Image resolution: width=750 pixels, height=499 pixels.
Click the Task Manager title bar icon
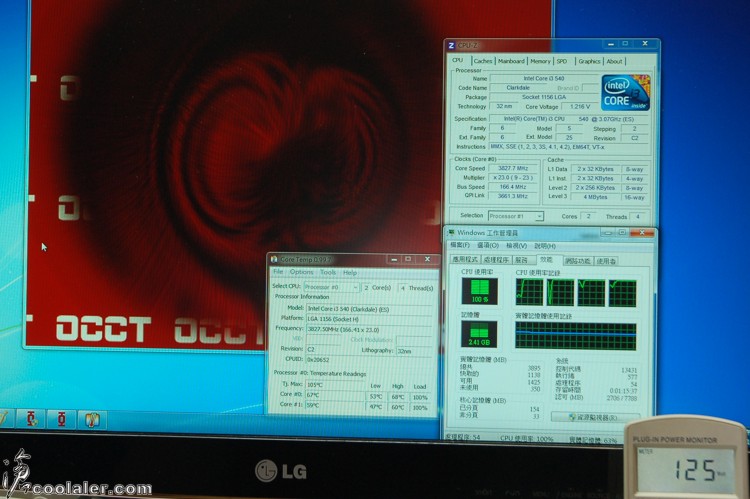451,233
